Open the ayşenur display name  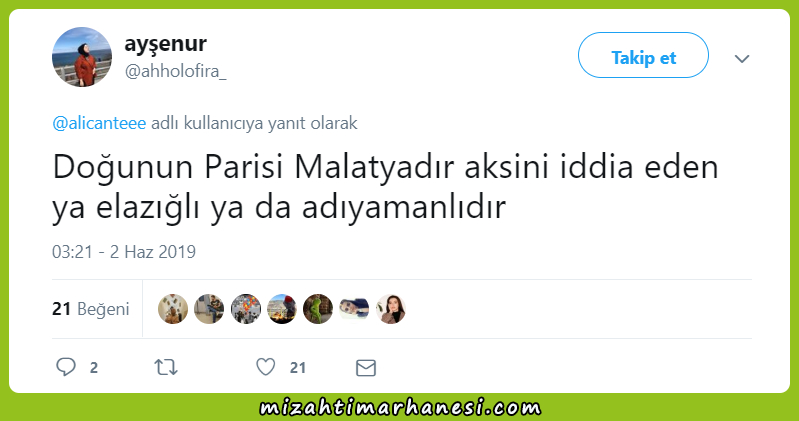click(x=166, y=44)
